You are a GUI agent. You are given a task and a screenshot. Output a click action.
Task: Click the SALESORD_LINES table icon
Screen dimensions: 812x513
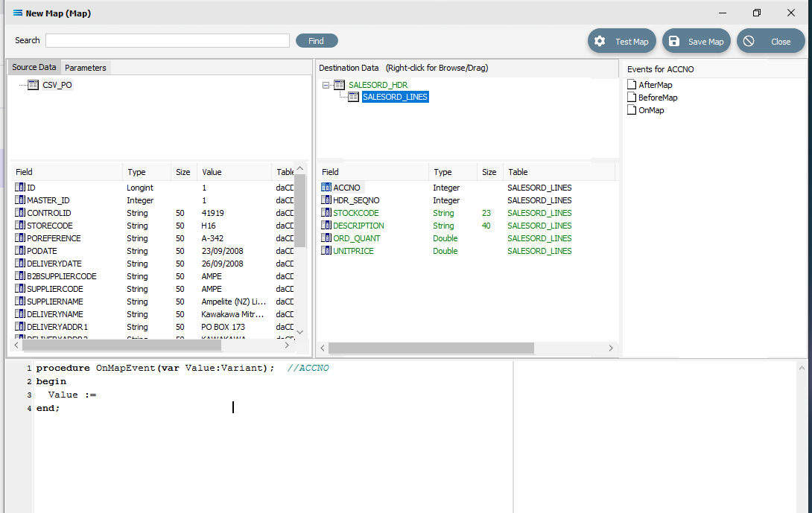tap(353, 97)
